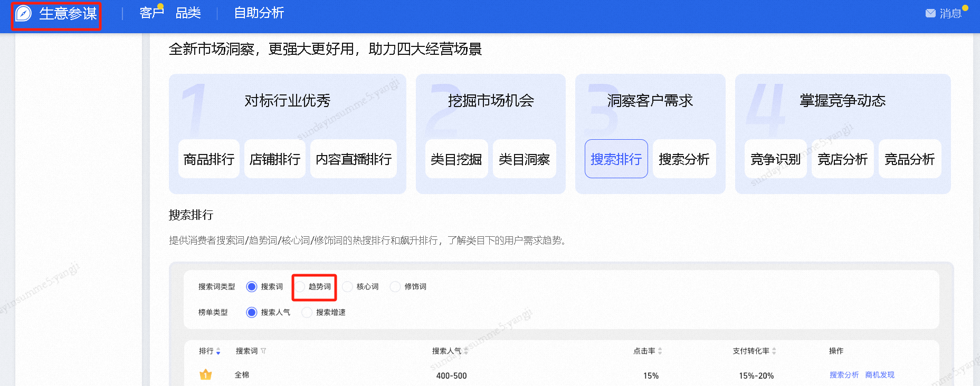Open 商品排行 card
The height and width of the screenshot is (386, 980).
point(209,159)
